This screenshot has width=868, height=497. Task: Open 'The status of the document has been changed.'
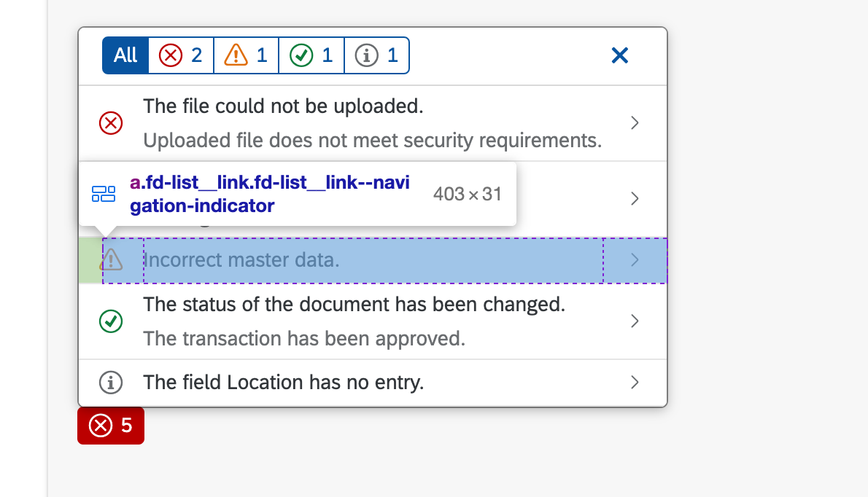pos(354,305)
